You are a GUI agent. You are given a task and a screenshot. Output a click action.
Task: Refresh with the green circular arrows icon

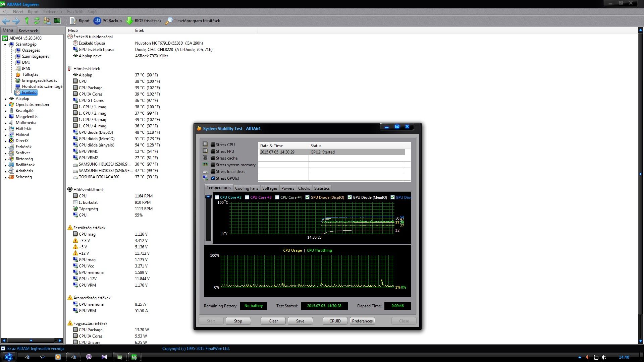[x=37, y=21]
